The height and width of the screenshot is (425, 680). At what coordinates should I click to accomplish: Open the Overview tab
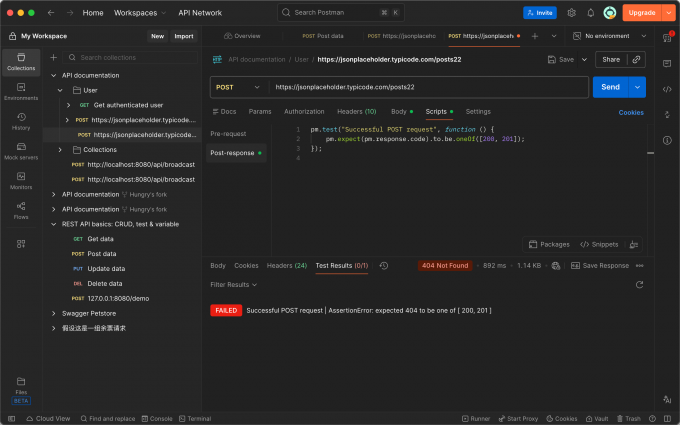[242, 36]
